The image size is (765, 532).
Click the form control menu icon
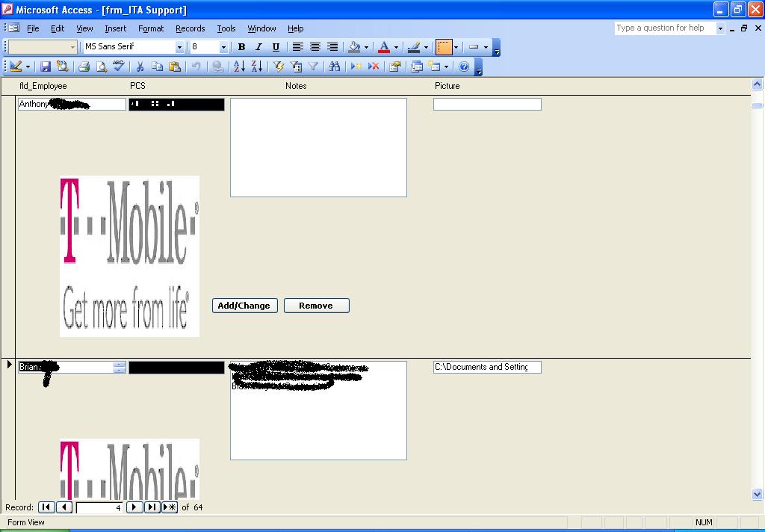13,28
